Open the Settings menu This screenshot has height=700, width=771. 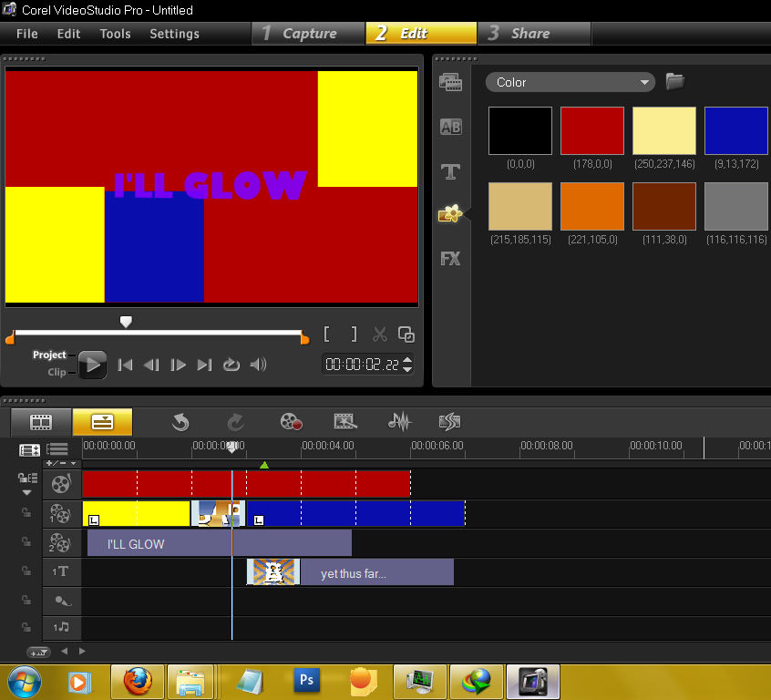174,34
